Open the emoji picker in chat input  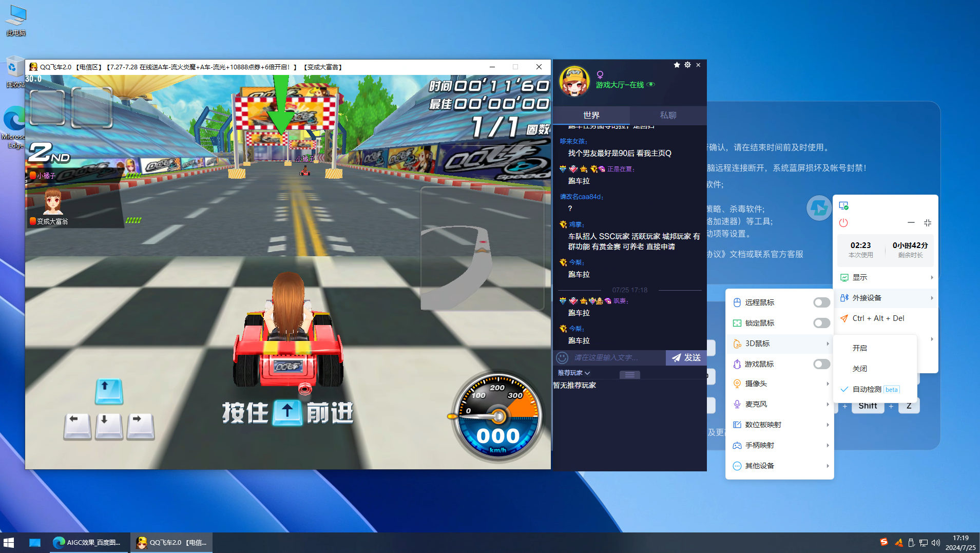pyautogui.click(x=562, y=357)
